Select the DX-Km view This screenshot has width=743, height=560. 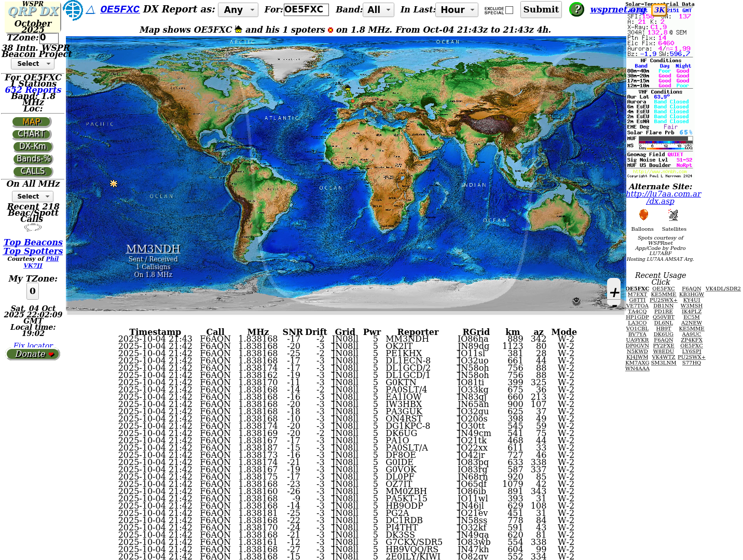coord(33,147)
